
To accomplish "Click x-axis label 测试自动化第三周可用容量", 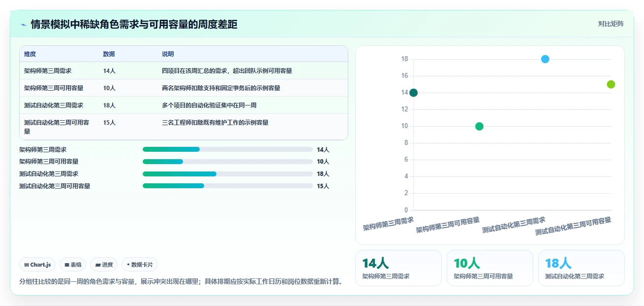I will (573, 226).
